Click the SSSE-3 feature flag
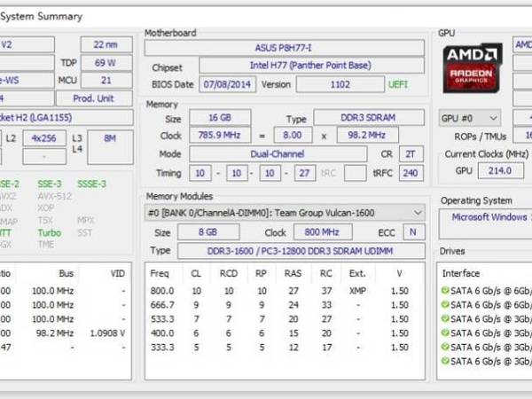 tap(91, 184)
